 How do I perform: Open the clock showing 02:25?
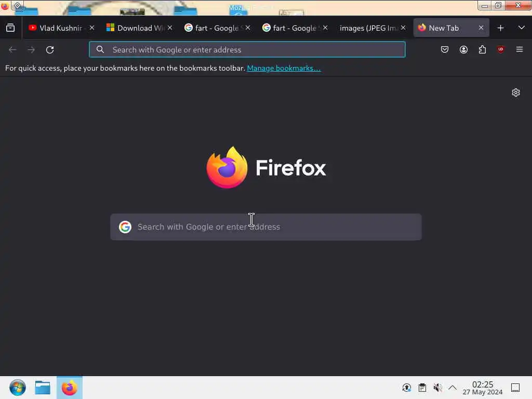(483, 388)
